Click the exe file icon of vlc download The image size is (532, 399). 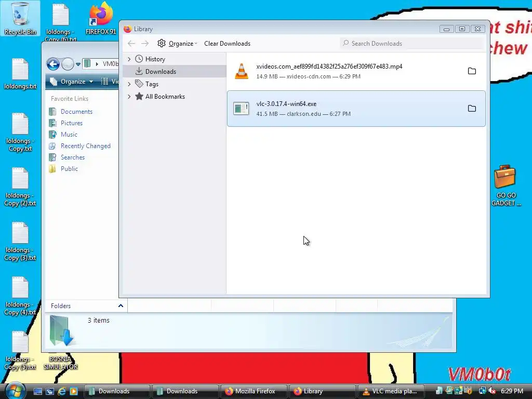[x=241, y=109]
